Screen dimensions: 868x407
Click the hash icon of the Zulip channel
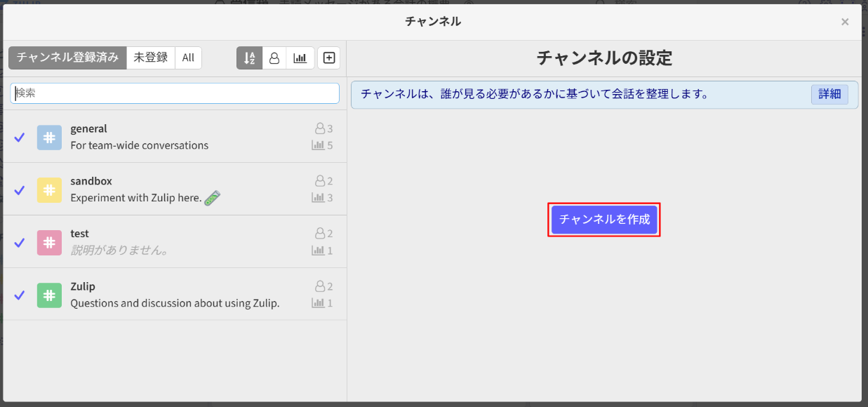click(48, 295)
